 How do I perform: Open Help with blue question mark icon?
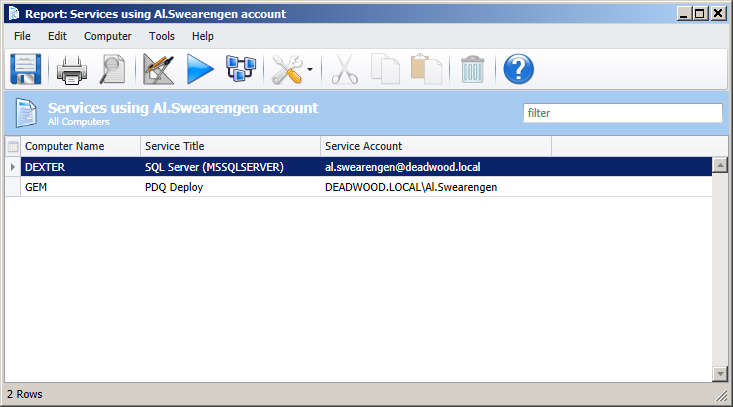point(518,69)
